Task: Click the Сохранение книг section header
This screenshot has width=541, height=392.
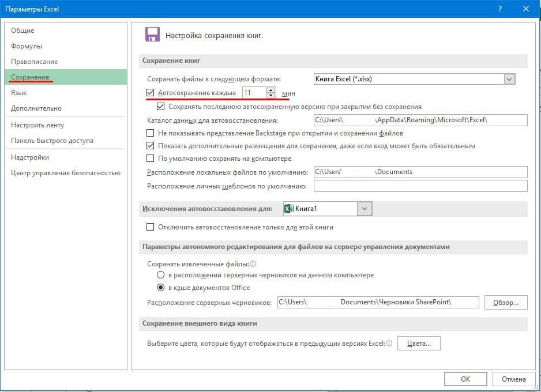Action: [x=171, y=61]
